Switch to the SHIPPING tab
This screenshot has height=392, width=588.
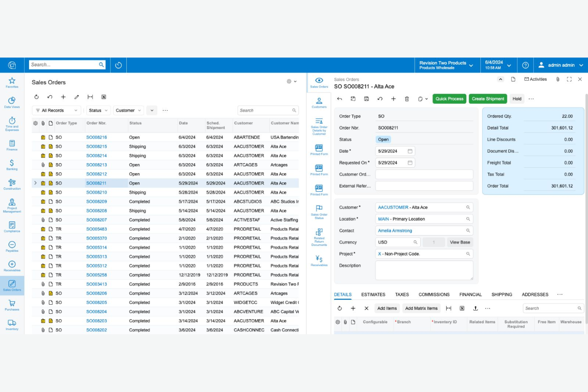(x=502, y=295)
